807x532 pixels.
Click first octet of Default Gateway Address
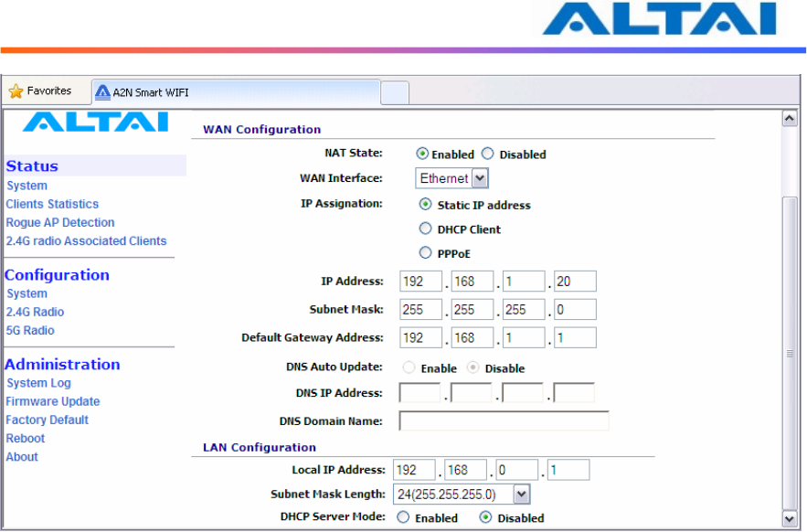tap(420, 338)
